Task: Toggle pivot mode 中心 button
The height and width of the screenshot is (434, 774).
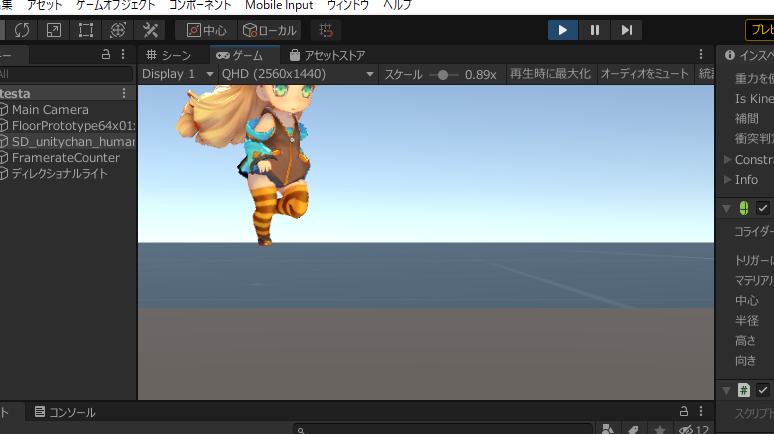Action: [206, 30]
